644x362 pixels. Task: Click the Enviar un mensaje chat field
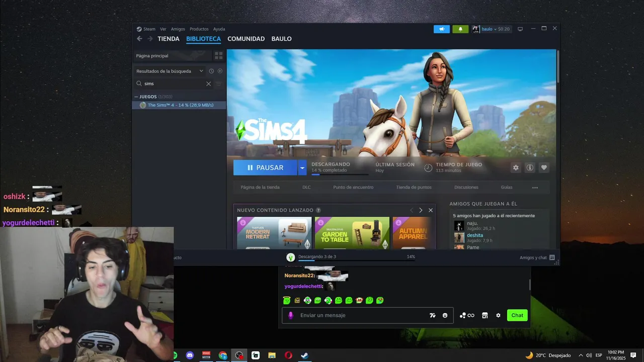(367, 315)
